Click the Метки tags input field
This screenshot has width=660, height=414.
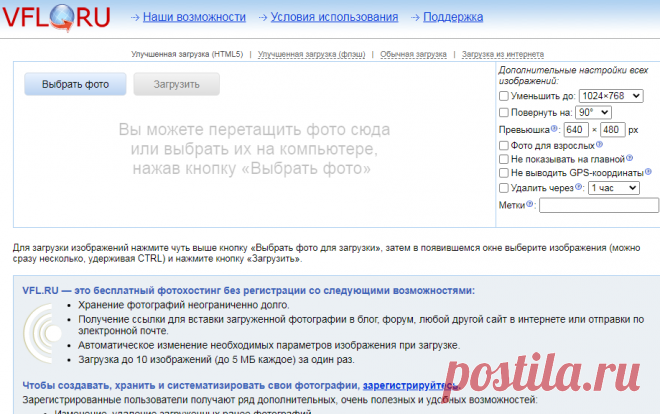point(599,205)
